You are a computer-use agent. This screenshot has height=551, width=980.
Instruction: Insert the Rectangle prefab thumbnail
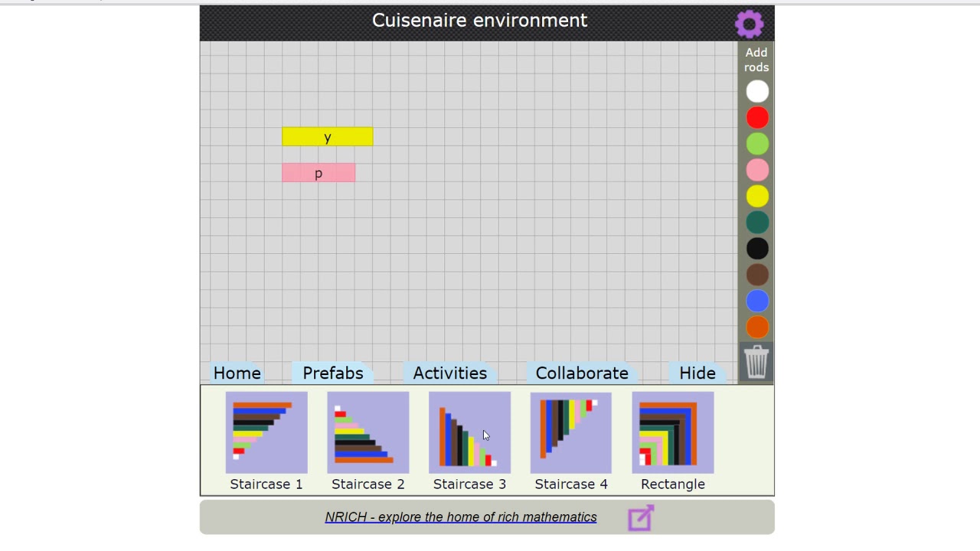[x=673, y=432]
